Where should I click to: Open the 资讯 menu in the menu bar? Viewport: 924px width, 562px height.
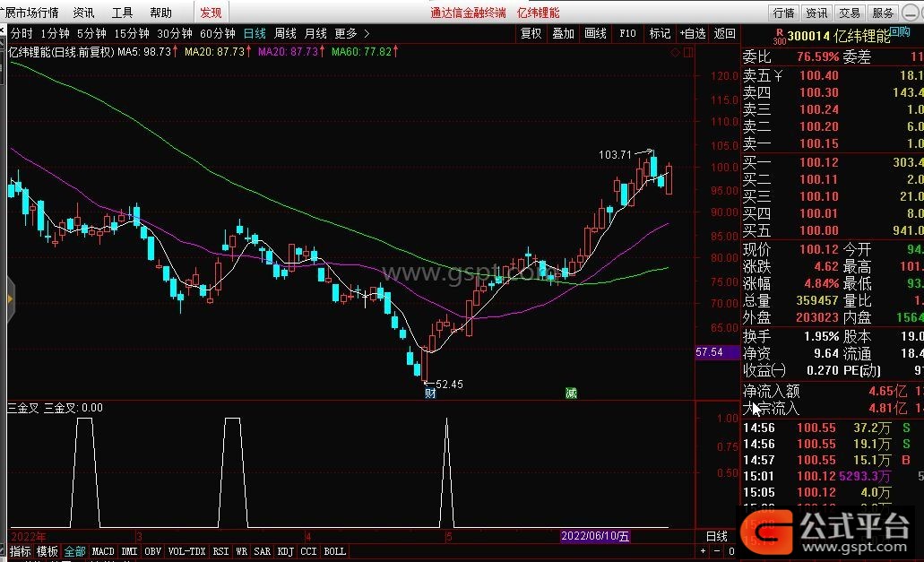pyautogui.click(x=83, y=13)
